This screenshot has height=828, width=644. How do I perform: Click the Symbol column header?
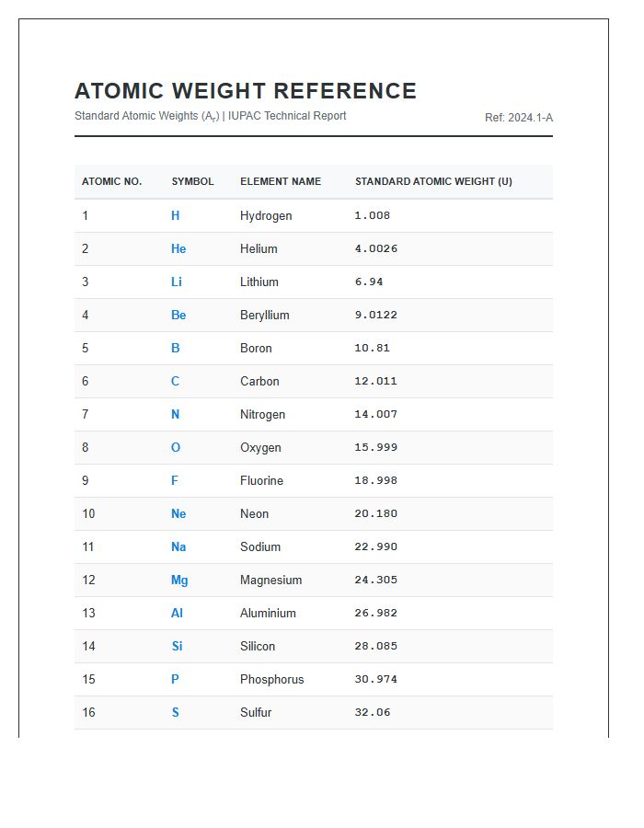(192, 181)
